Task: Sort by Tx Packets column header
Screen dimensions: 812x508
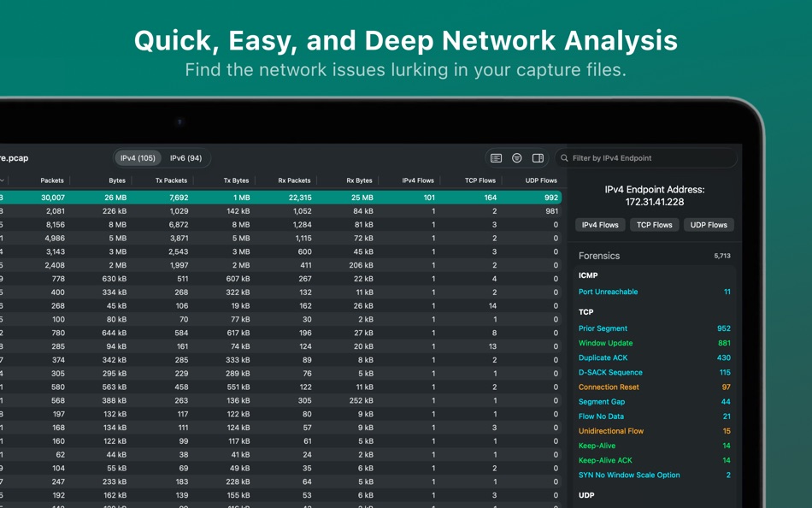Action: point(172,180)
